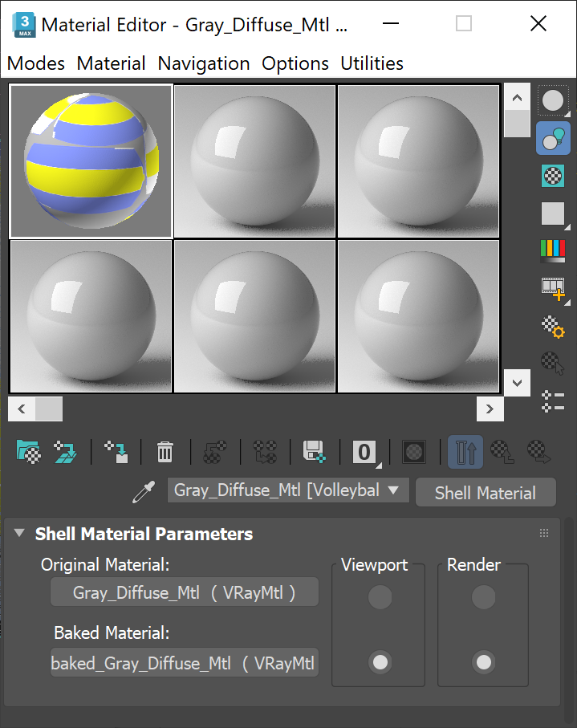Screen dimensions: 577x728
Task: Click the vertical scrollbar thumb beside samples
Action: click(517, 124)
